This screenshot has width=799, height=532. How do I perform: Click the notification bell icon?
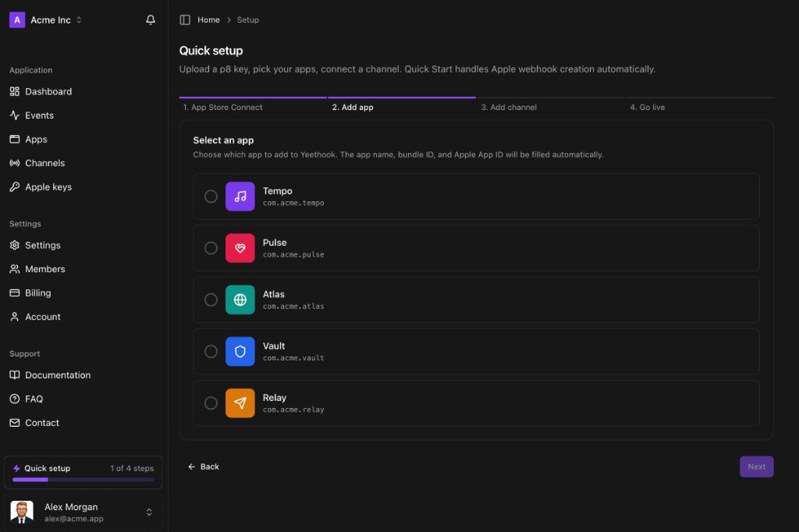(150, 20)
